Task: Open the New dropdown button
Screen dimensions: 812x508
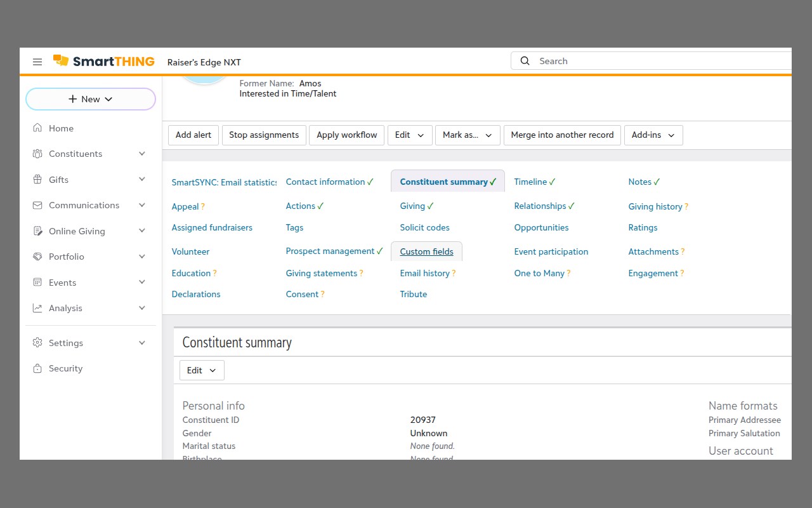Action: tap(91, 99)
